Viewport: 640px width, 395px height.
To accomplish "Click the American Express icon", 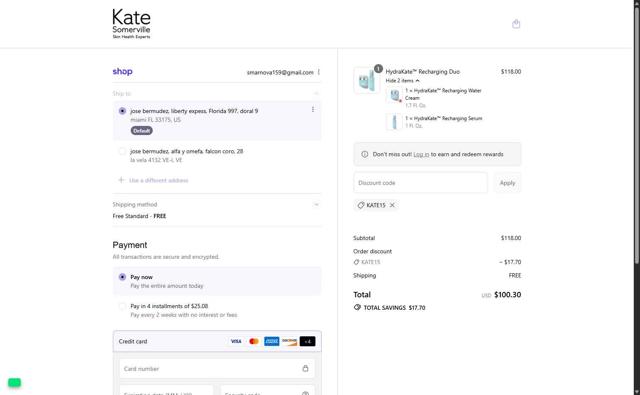I will tap(271, 341).
